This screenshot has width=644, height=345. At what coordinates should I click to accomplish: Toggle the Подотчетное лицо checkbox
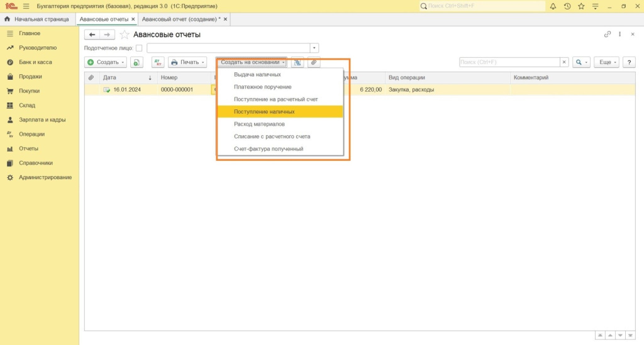(x=139, y=48)
